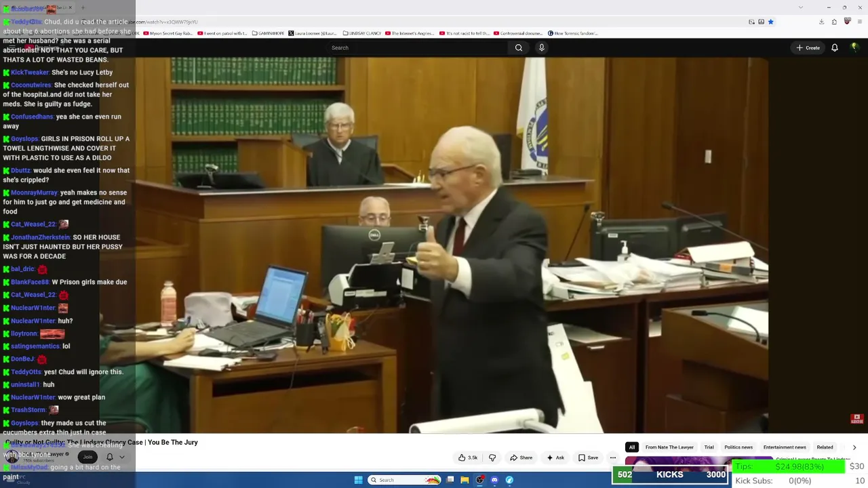
Task: Click the Ask button
Action: pyautogui.click(x=555, y=457)
